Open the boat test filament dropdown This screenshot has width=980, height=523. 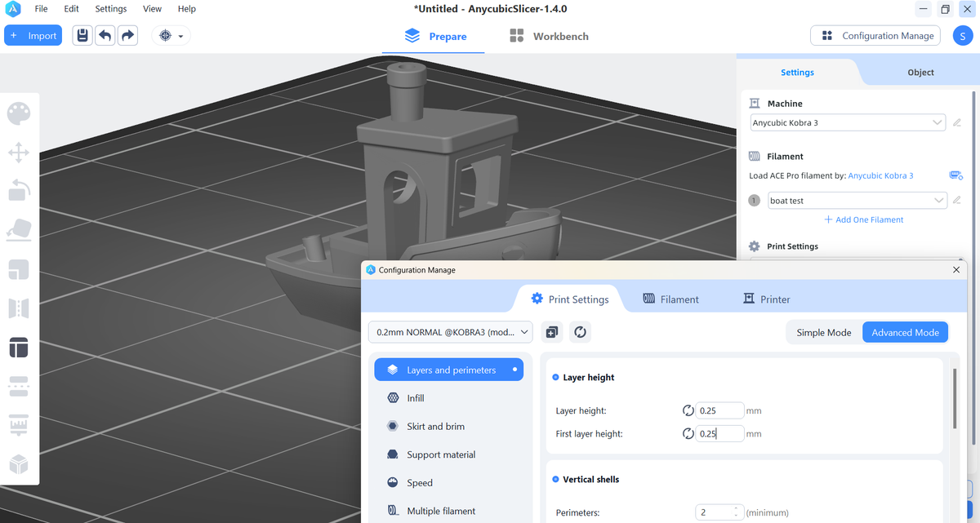857,201
